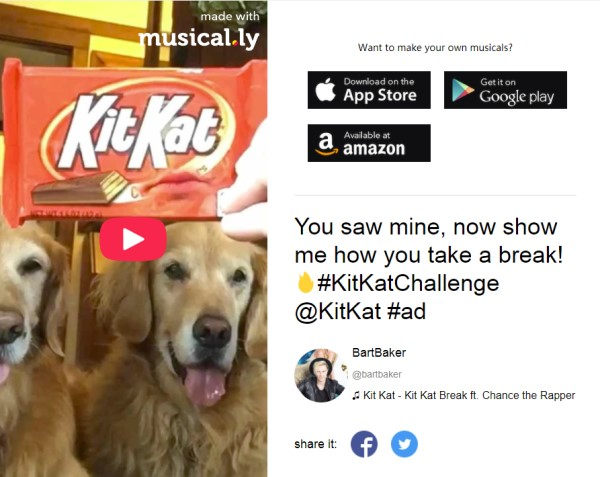This screenshot has width=600, height=477.
Task: Open the #ad hashtag
Action: 406,311
